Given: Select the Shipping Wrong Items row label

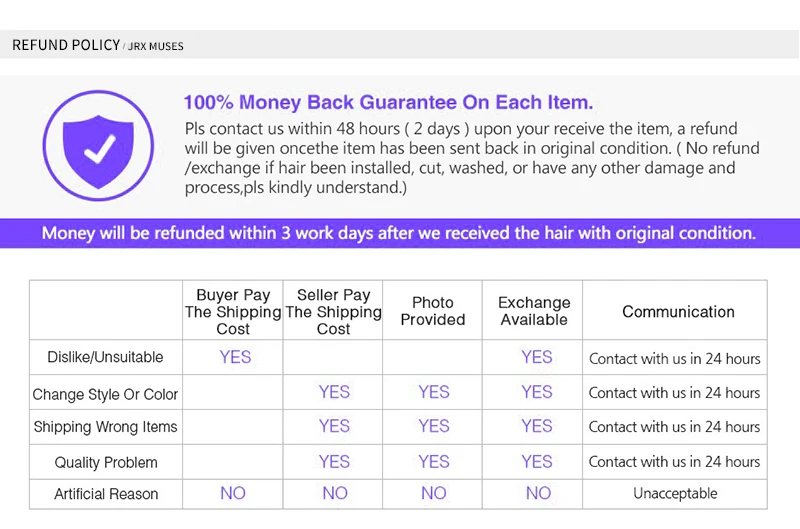Looking at the screenshot, I should point(105,426).
